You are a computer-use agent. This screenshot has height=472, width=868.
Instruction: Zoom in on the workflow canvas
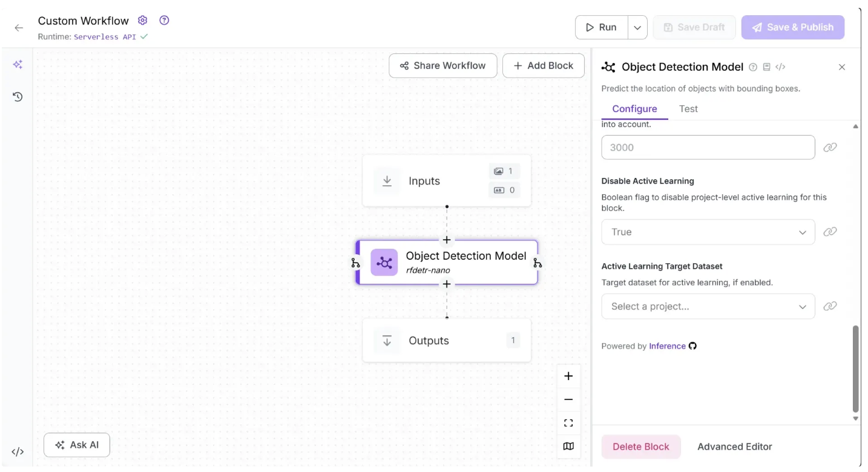[x=568, y=376]
